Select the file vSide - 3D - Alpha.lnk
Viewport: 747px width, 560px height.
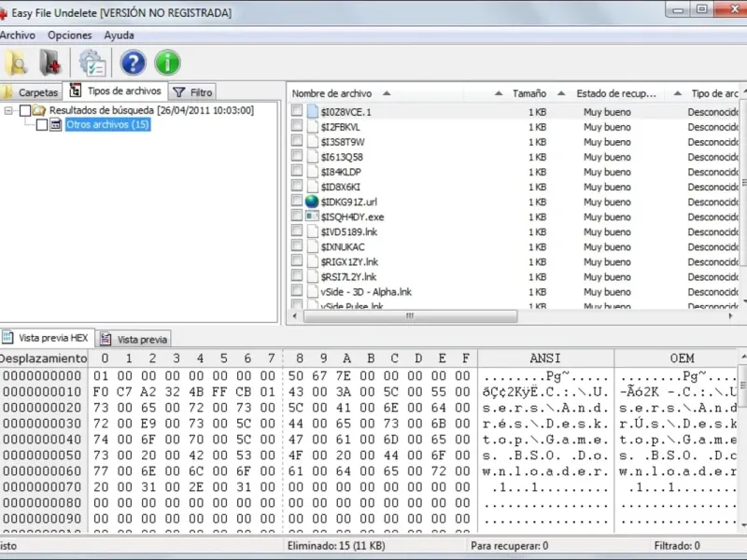click(366, 292)
